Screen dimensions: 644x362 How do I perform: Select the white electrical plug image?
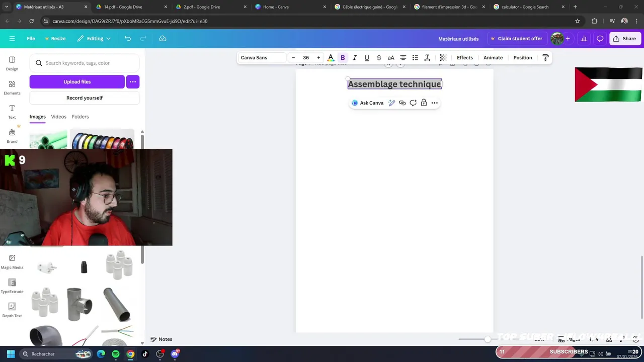[x=47, y=267]
